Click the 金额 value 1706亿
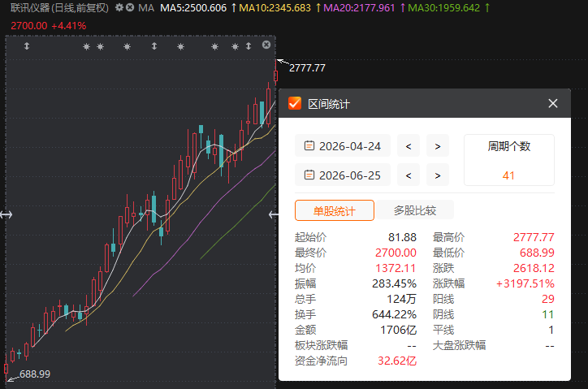 tap(398, 330)
